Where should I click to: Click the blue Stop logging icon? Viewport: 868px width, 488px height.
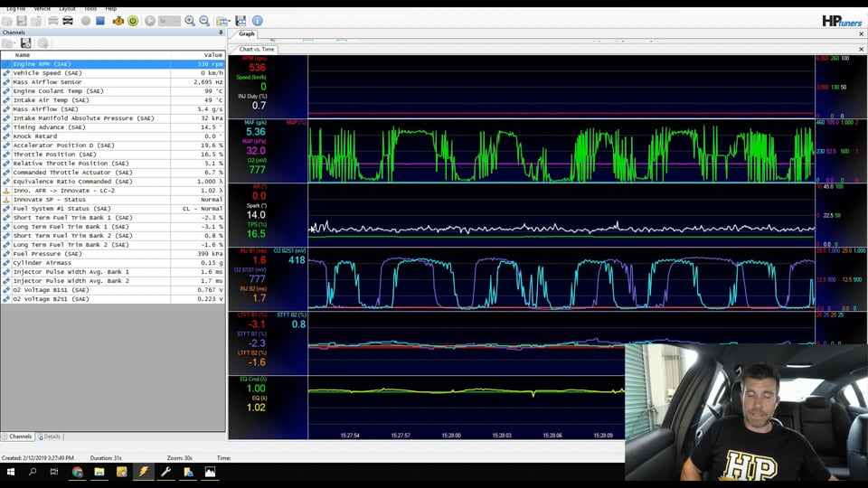(x=100, y=21)
